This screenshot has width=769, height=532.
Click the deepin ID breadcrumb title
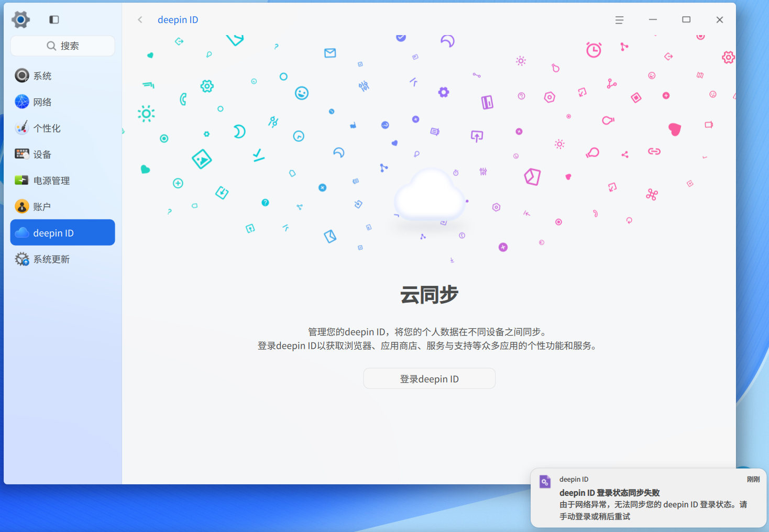178,20
